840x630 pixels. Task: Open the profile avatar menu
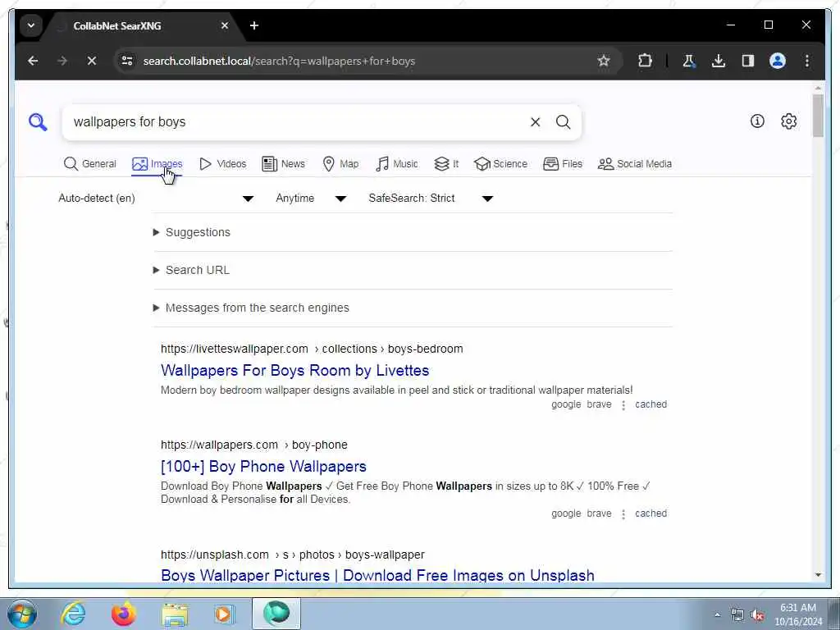coord(778,61)
